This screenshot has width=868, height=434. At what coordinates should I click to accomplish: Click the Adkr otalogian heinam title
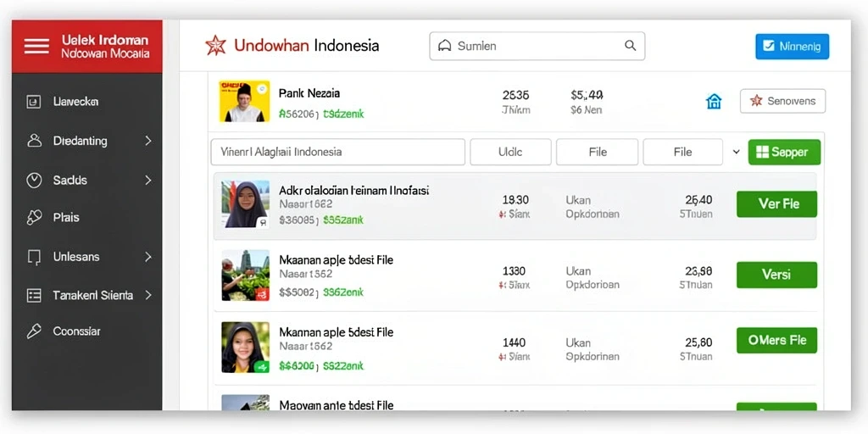tap(353, 191)
